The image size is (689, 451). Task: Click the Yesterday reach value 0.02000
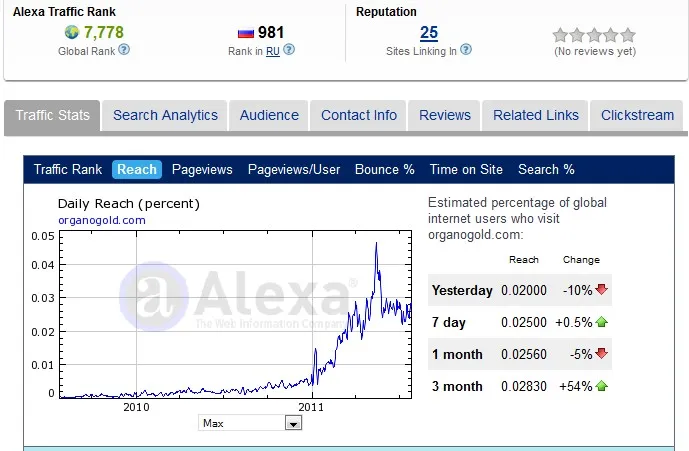[524, 290]
